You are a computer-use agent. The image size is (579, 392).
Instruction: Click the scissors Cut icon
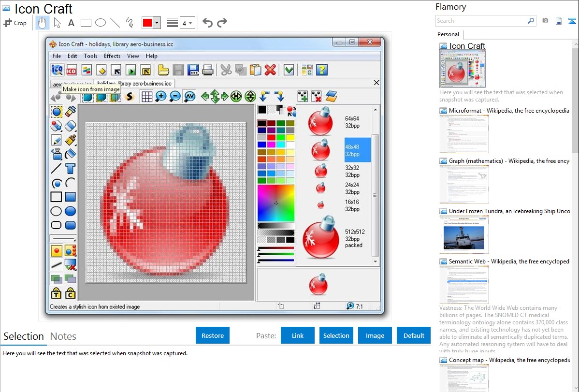tap(226, 70)
